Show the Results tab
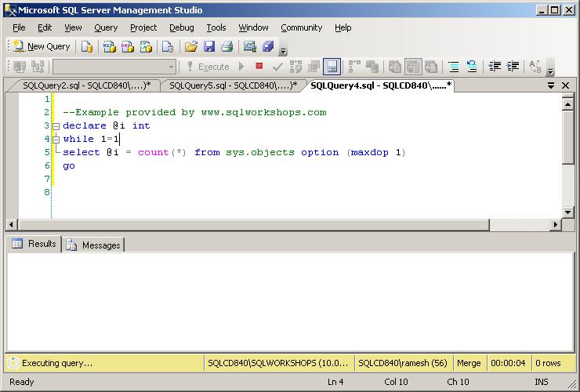Screen dimensions: 580x392 click(34, 244)
